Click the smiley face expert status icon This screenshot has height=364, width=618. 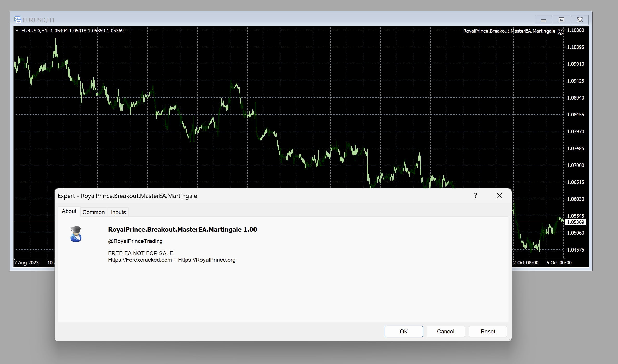(x=561, y=31)
